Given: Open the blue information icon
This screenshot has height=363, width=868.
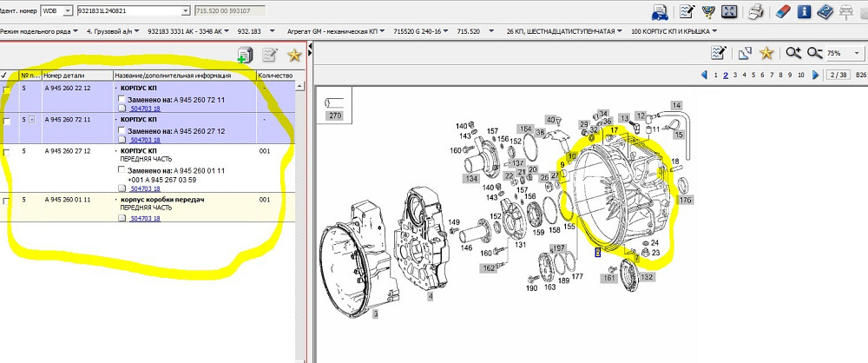Looking at the screenshot, I should click(x=804, y=11).
